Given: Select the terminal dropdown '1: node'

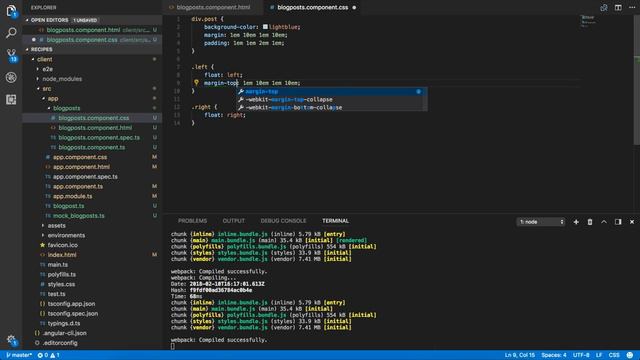Looking at the screenshot, I should (541, 222).
